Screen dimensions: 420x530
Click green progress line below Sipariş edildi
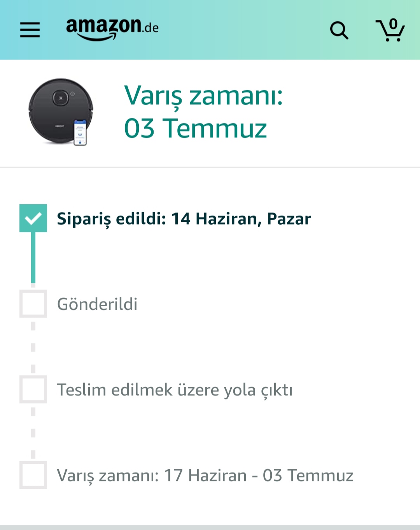(x=33, y=258)
